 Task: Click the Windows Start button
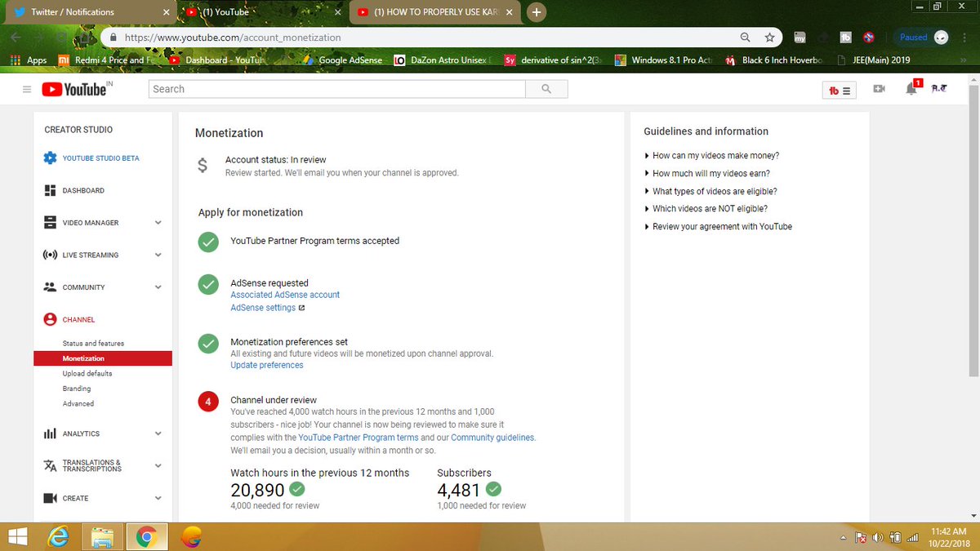(x=17, y=537)
